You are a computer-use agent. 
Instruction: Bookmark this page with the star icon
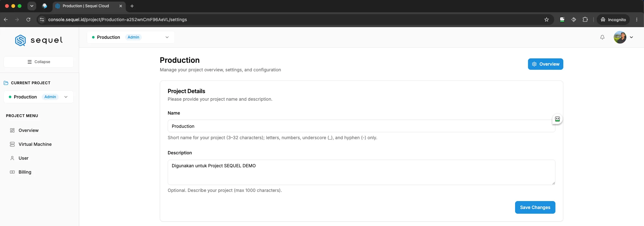pos(547,20)
